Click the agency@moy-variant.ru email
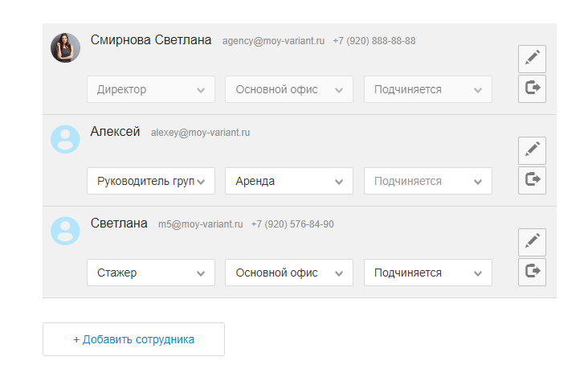Viewport: 588px width, 365px height. click(273, 41)
